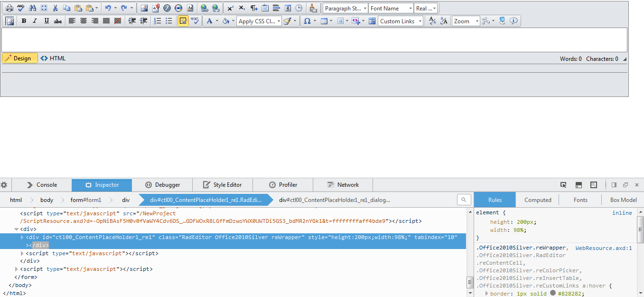Open the Font Name dropdown
Screen dimensions: 644x297
coord(391,8)
